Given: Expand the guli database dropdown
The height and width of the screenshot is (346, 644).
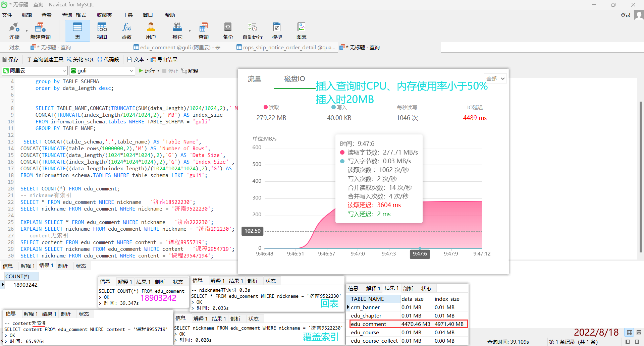Looking at the screenshot, I should point(131,71).
